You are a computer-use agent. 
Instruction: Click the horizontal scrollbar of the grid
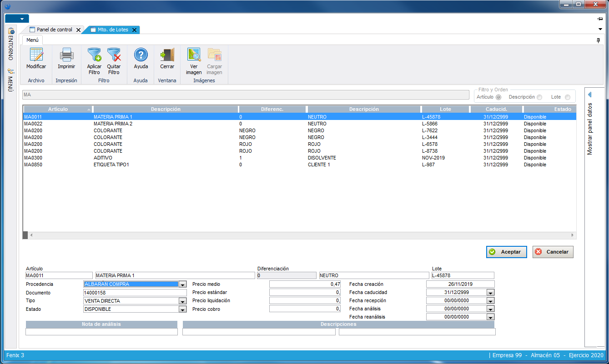pyautogui.click(x=300, y=235)
